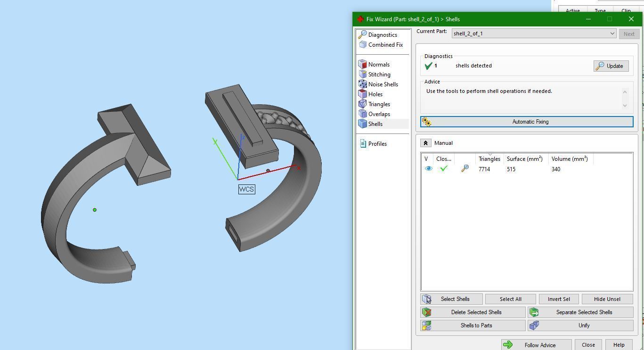The image size is (644, 350).
Task: Click the Holes icon
Action: [362, 94]
